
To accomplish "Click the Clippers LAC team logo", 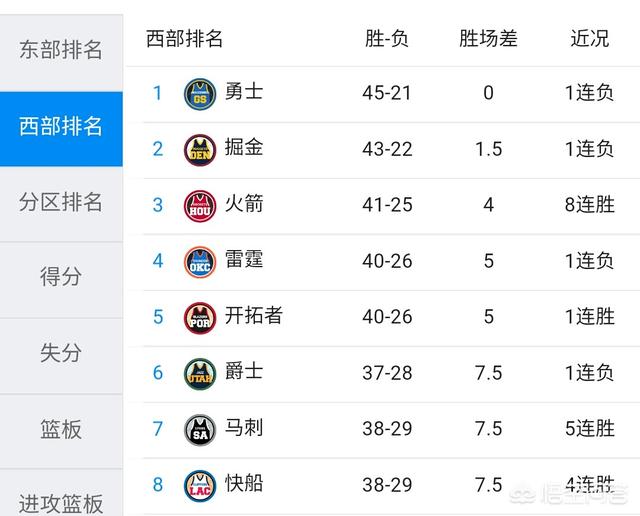I will (x=200, y=486).
